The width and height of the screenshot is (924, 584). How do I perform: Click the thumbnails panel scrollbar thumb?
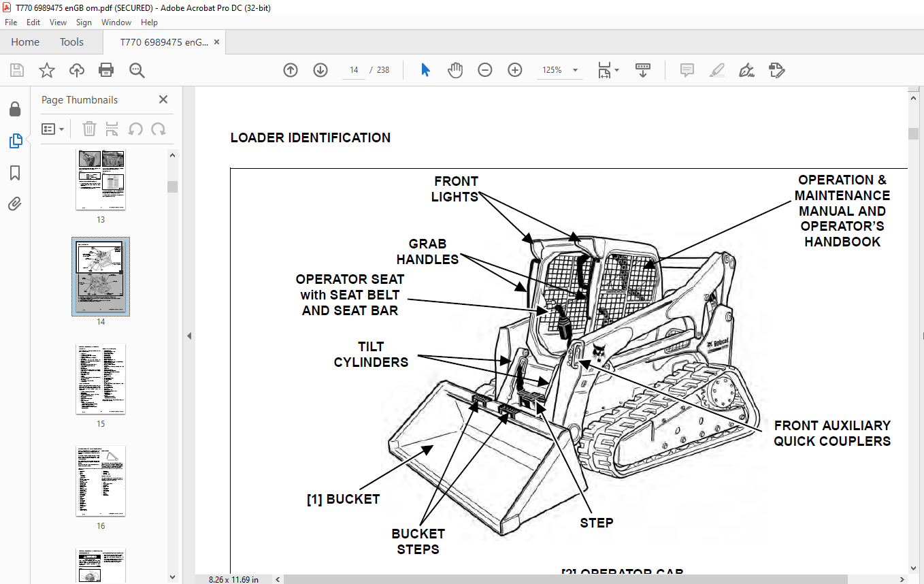pos(173,186)
